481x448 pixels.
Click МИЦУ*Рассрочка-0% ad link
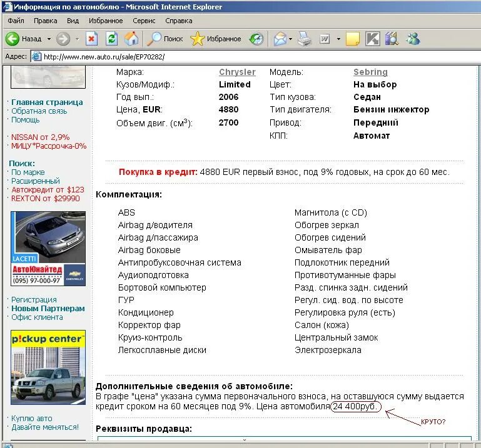pyautogui.click(x=49, y=146)
